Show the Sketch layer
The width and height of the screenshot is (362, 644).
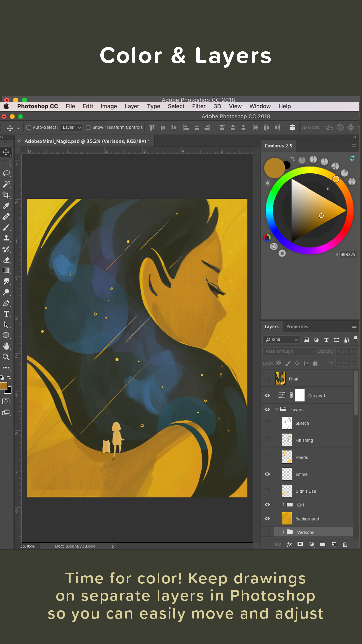coord(267,423)
